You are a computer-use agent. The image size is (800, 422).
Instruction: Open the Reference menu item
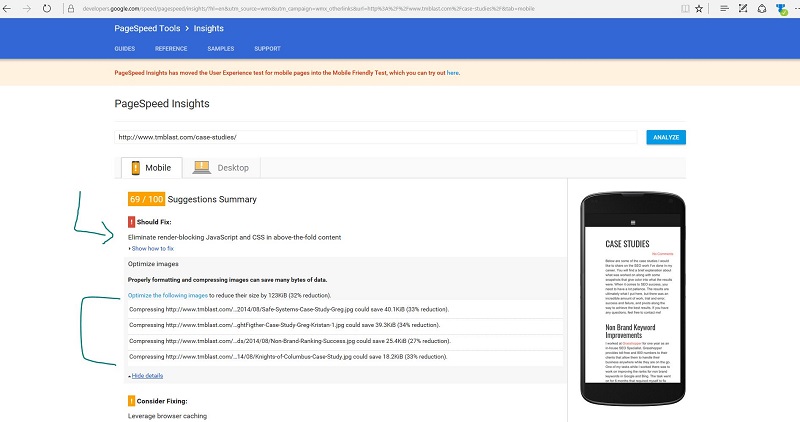[171, 49]
